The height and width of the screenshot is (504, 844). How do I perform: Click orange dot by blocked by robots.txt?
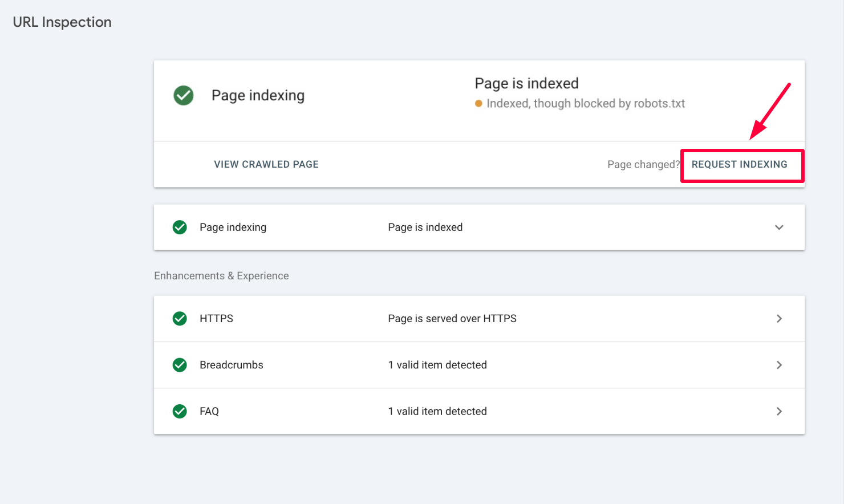point(479,104)
